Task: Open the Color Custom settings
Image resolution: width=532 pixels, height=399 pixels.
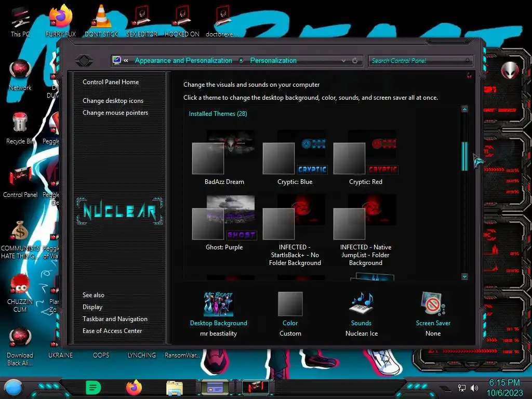Action: (x=290, y=314)
